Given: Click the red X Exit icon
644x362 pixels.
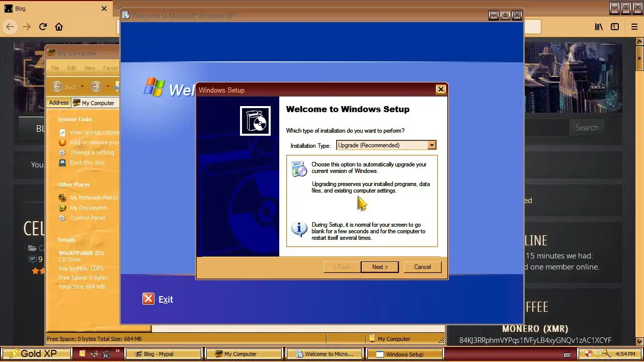Looking at the screenshot, I should 148,299.
